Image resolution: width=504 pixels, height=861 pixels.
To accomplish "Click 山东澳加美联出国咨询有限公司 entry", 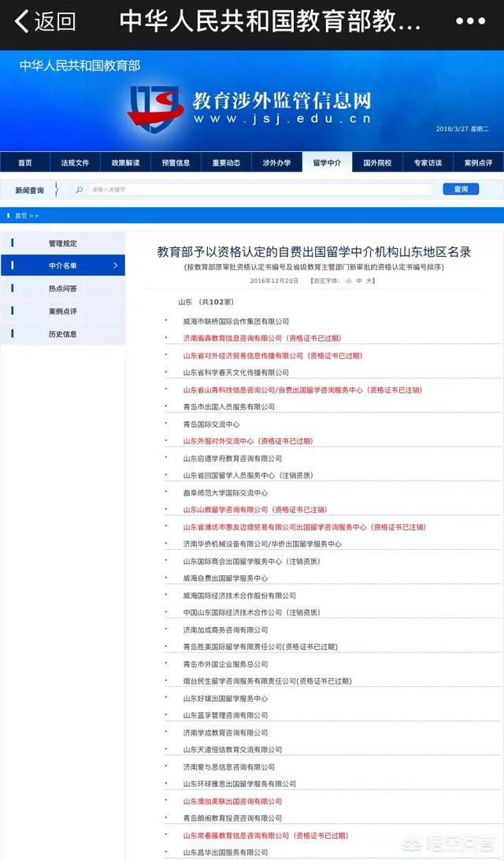I will [232, 802].
